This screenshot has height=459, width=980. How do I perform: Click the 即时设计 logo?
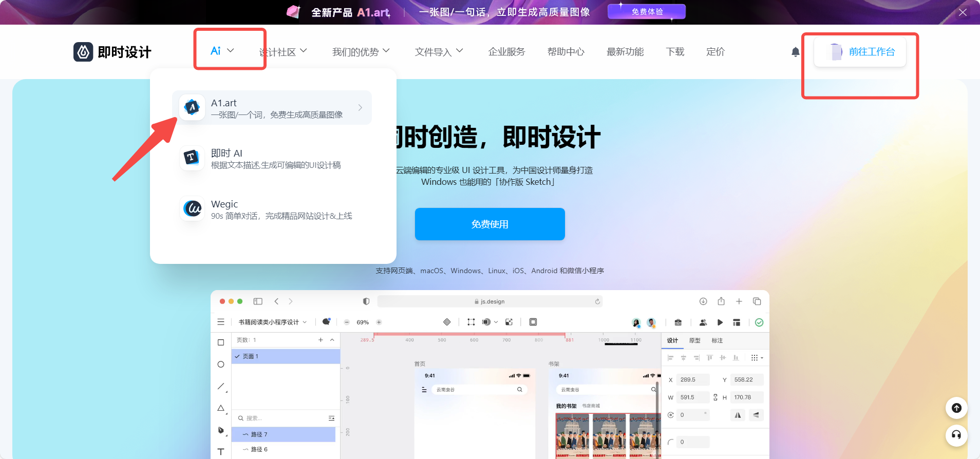pos(112,52)
